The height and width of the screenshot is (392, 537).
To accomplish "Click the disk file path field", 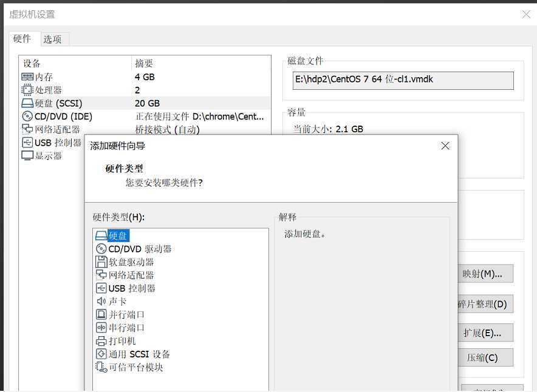I will (x=403, y=80).
